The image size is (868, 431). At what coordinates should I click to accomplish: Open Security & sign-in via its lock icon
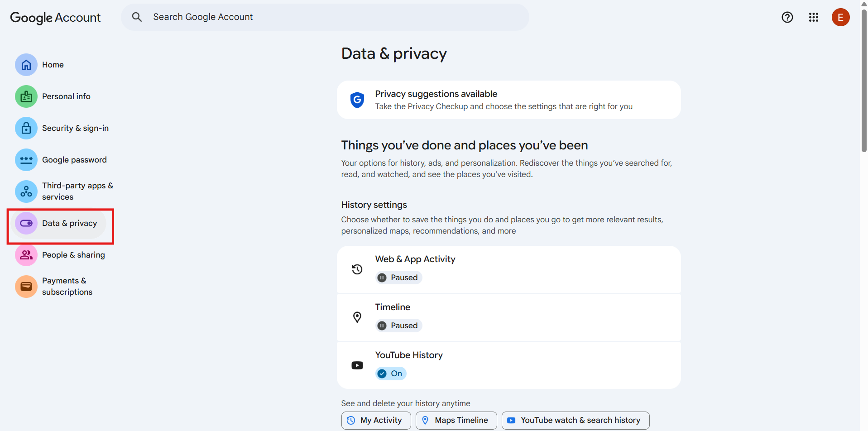coord(26,128)
